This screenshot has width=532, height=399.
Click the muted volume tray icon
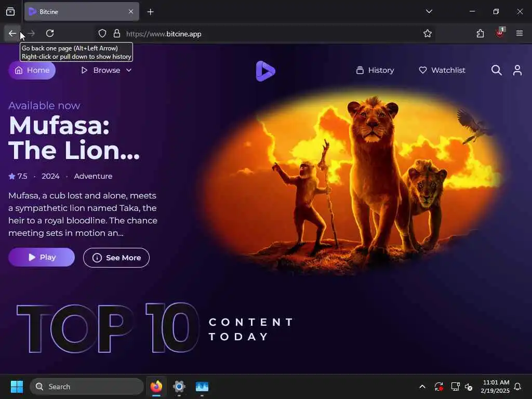(x=469, y=387)
